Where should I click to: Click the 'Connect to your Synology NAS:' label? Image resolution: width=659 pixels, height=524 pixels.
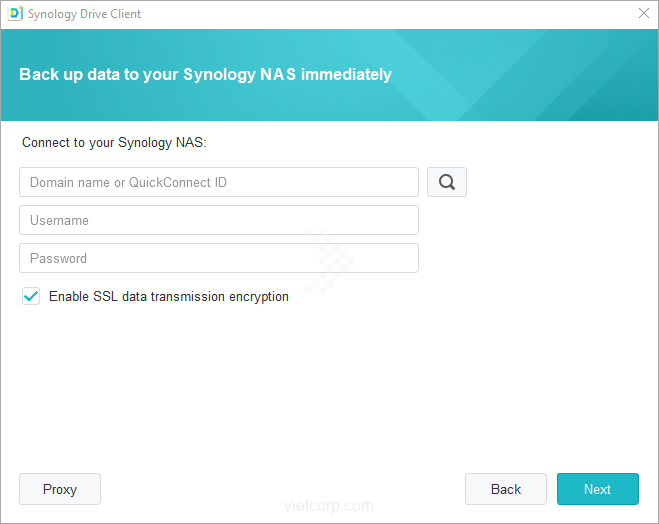tap(114, 143)
